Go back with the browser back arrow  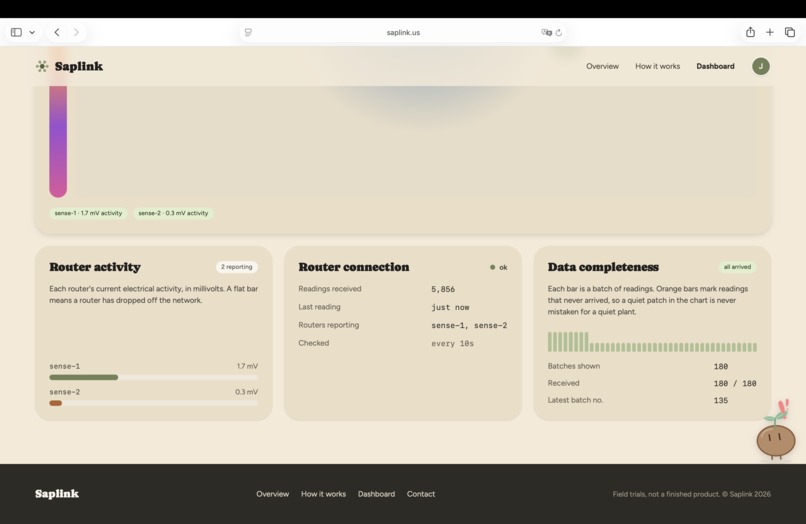[x=57, y=32]
